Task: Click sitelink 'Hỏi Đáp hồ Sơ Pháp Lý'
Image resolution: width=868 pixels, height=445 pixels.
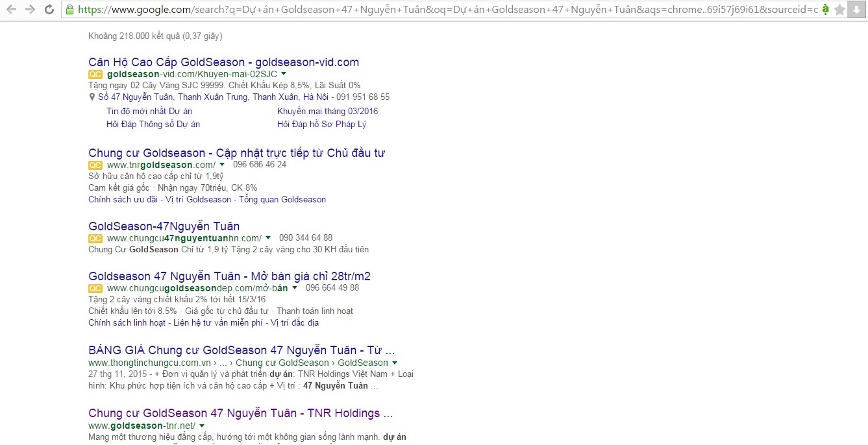Action: click(x=322, y=125)
